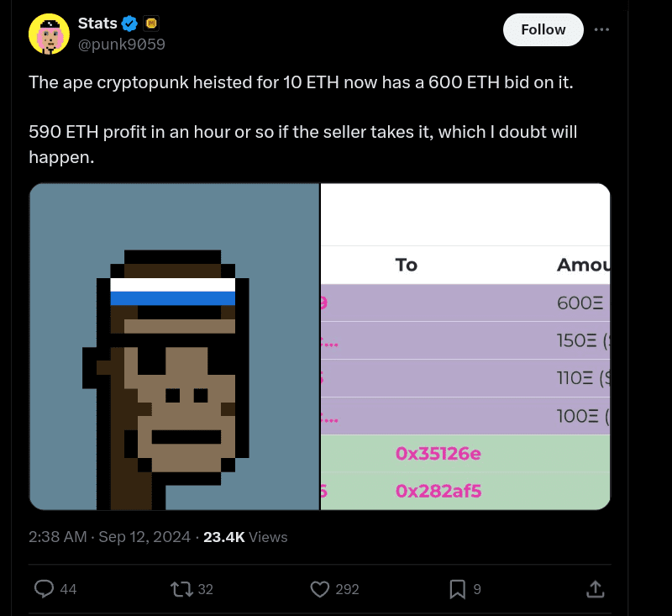The height and width of the screenshot is (616, 672).
Task: Open the @punk9059 handle link
Action: click(121, 45)
